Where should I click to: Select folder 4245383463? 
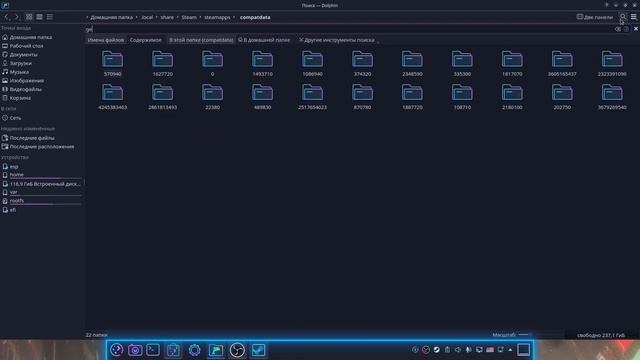[113, 97]
